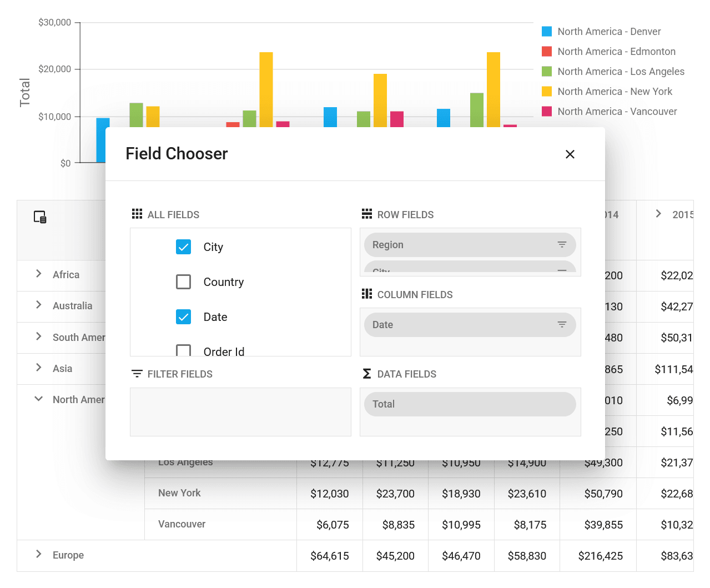Click the 'North America - Denver' legend label

click(609, 32)
